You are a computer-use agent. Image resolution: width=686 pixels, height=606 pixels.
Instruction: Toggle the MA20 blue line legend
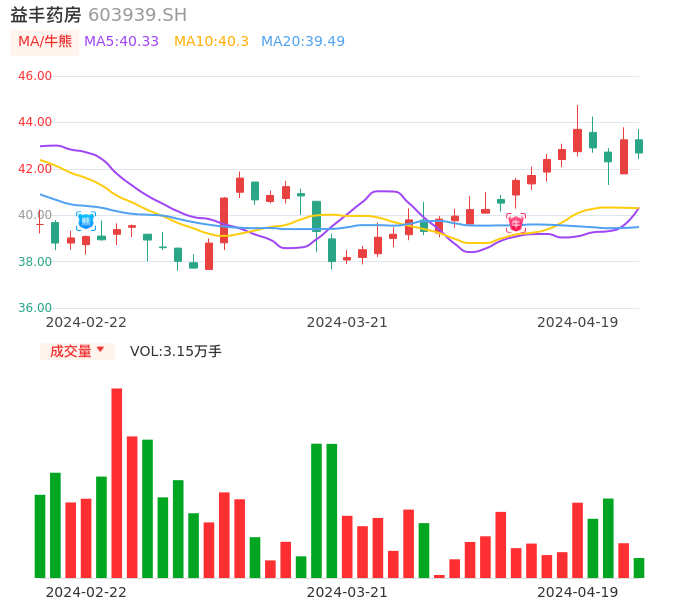click(302, 42)
